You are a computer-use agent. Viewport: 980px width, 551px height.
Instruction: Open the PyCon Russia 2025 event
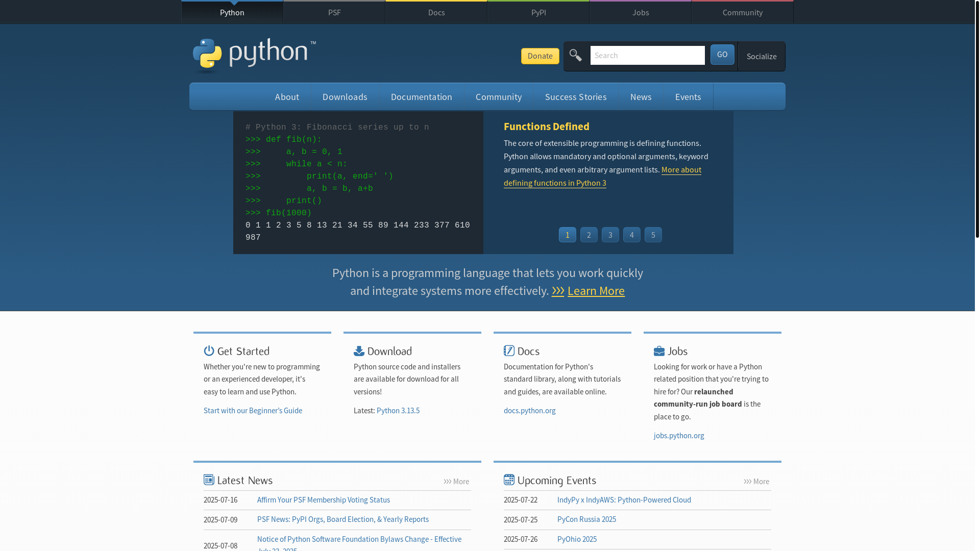pos(586,519)
